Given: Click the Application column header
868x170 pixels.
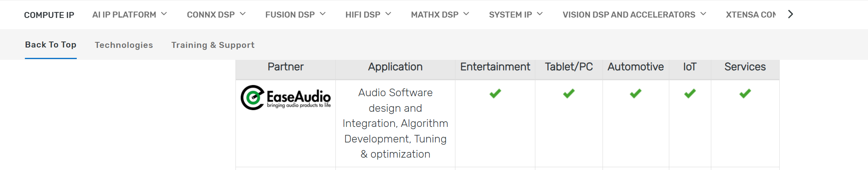Looking at the screenshot, I should coord(395,67).
